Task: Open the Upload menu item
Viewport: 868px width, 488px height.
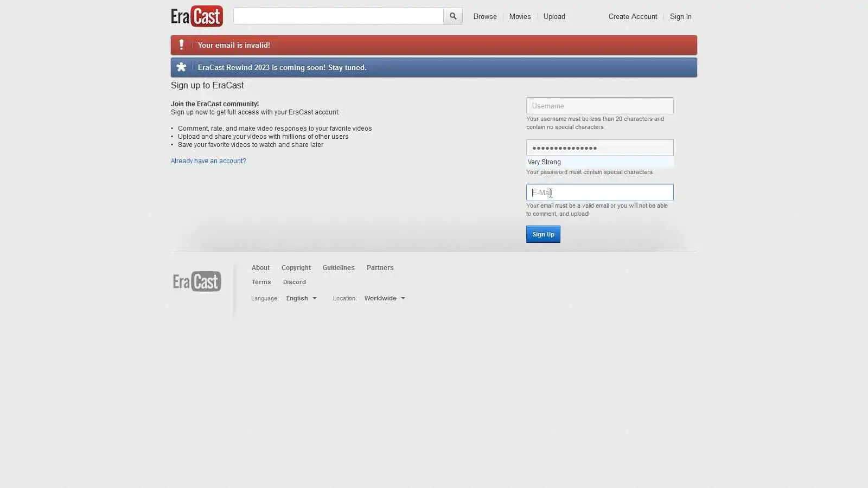Action: click(x=554, y=17)
